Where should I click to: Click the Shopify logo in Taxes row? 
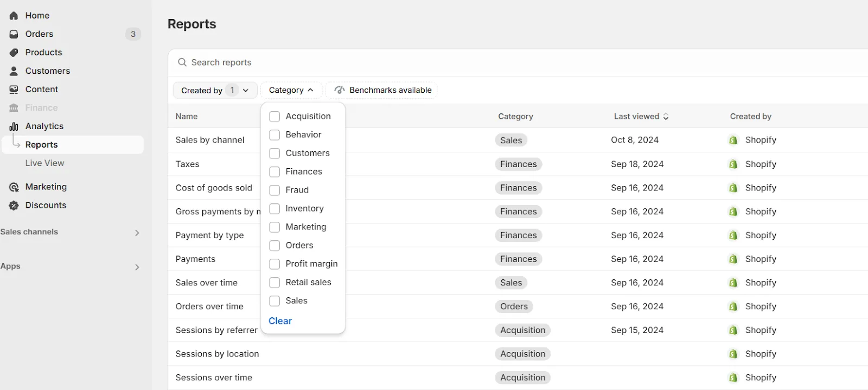pyautogui.click(x=733, y=164)
